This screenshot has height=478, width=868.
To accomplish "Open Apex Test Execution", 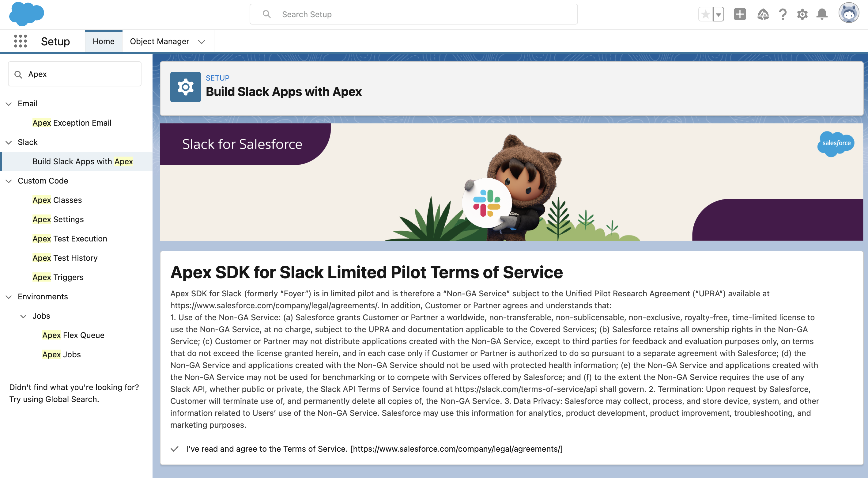I will pos(70,238).
